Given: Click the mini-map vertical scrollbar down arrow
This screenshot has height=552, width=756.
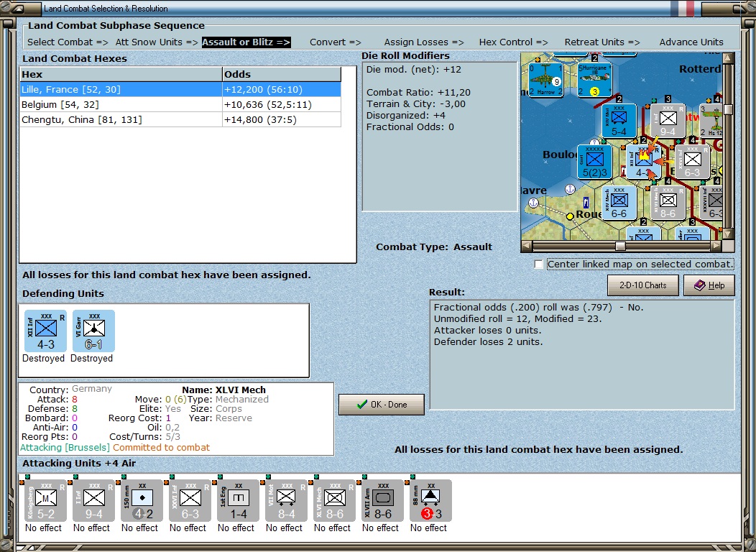Looking at the screenshot, I should point(728,234).
